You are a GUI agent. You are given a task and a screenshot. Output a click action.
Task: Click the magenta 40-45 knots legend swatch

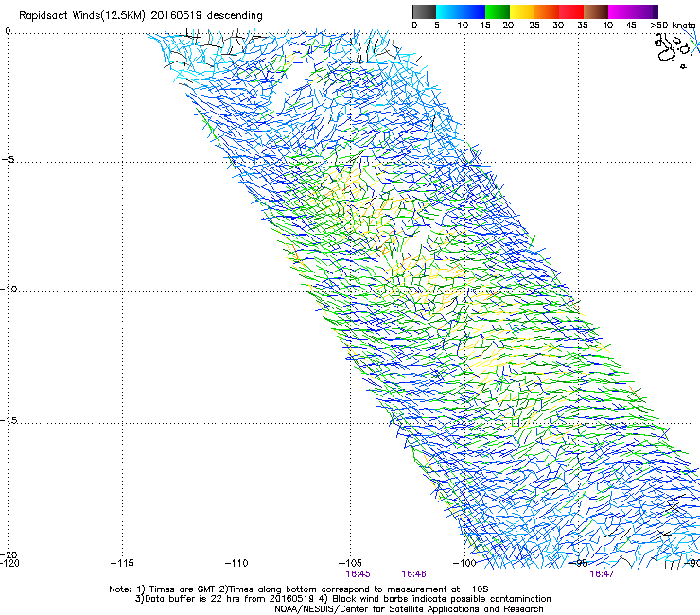621,11
